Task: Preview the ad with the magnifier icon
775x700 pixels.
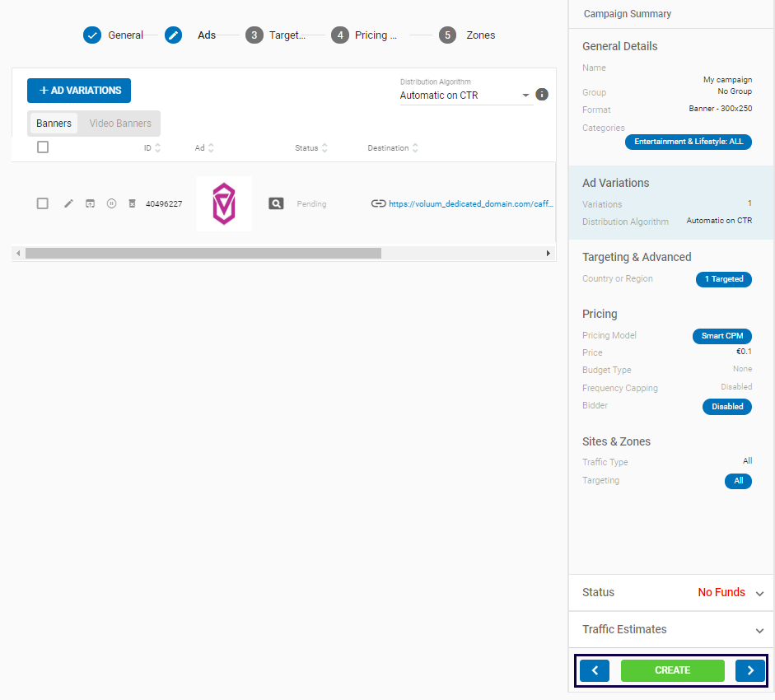Action: [x=276, y=203]
